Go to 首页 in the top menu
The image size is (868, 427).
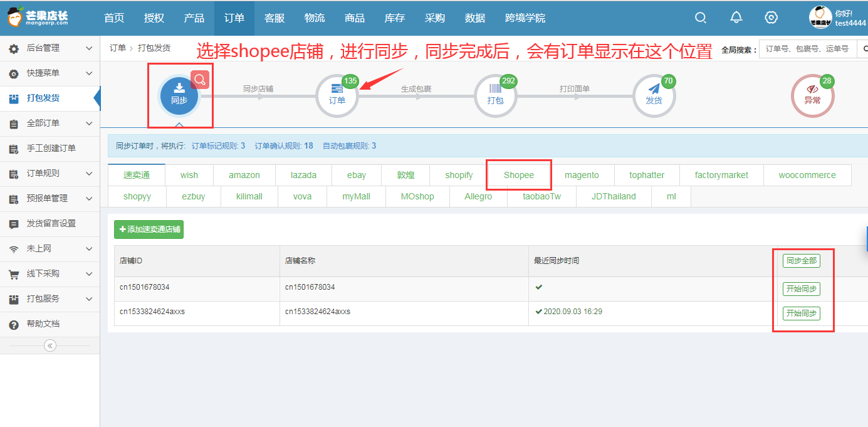(x=114, y=18)
